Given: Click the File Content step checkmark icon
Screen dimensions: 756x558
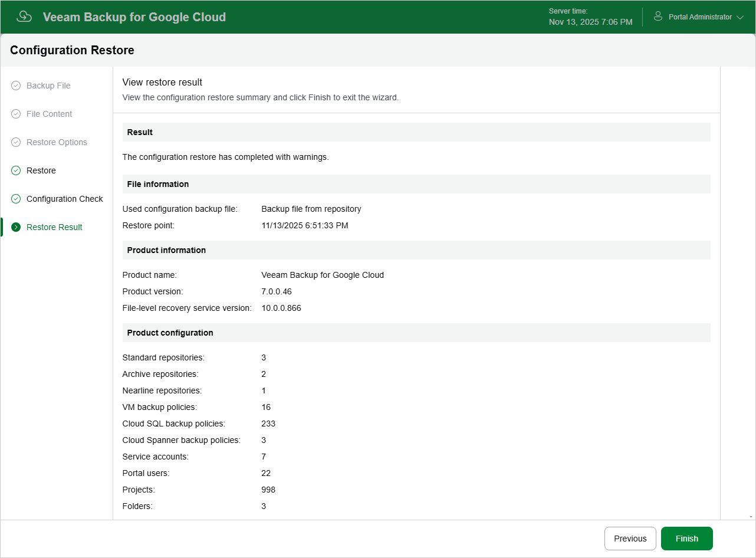Looking at the screenshot, I should [16, 114].
